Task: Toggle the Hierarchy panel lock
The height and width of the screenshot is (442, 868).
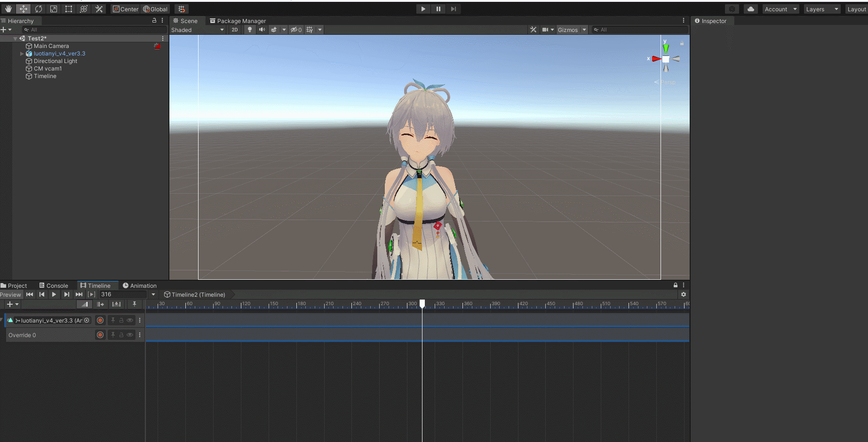Action: pos(154,21)
